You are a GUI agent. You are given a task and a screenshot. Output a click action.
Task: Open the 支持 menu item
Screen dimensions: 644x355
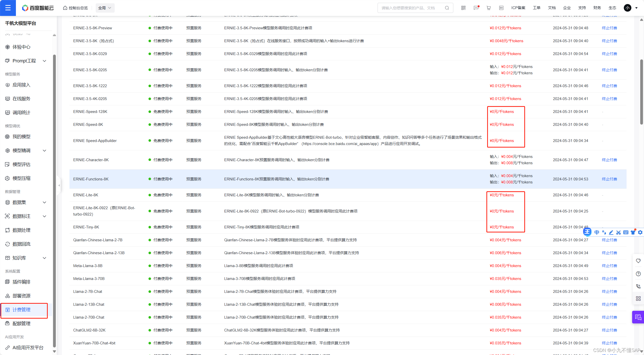point(582,8)
